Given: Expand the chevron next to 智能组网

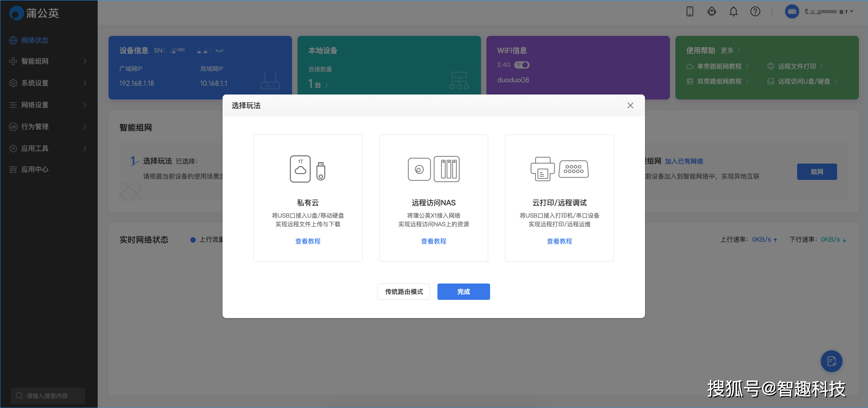Looking at the screenshot, I should point(85,61).
